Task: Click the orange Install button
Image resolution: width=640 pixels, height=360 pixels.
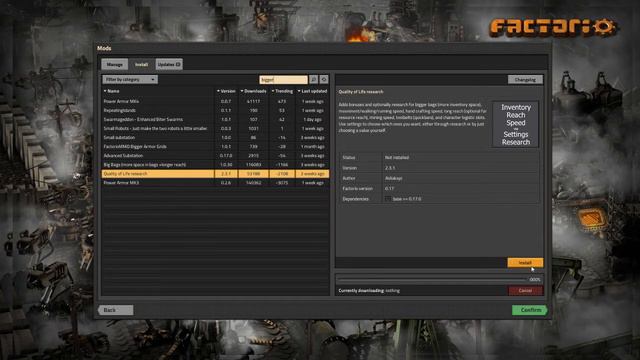Action: pos(525,262)
